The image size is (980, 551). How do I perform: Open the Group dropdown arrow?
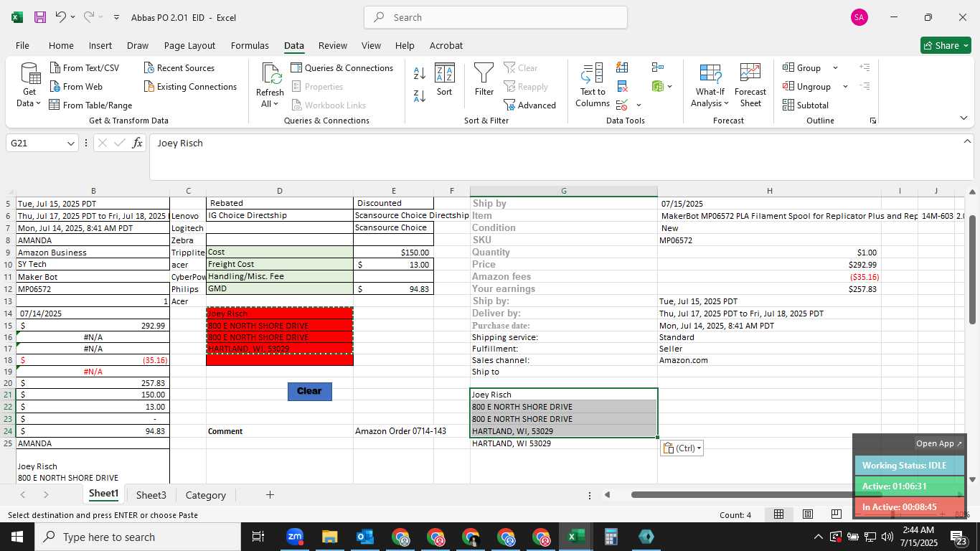(835, 68)
